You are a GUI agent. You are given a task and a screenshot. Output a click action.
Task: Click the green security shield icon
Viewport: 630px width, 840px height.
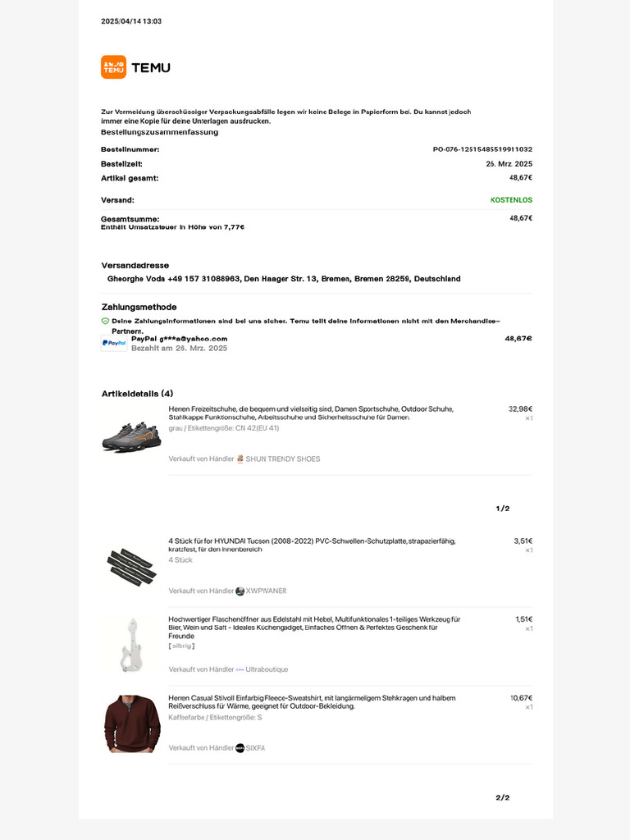click(x=105, y=321)
